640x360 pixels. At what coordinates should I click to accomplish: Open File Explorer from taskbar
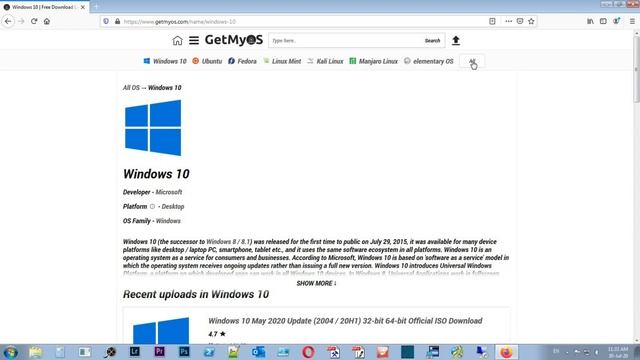(x=36, y=352)
